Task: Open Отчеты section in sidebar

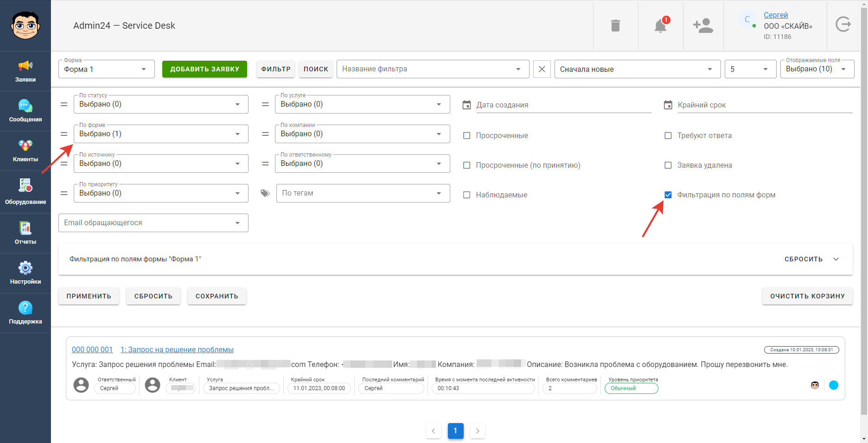Action: (x=26, y=233)
